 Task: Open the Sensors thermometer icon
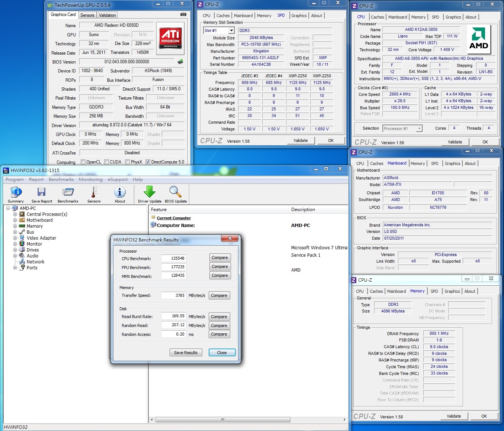(x=94, y=192)
